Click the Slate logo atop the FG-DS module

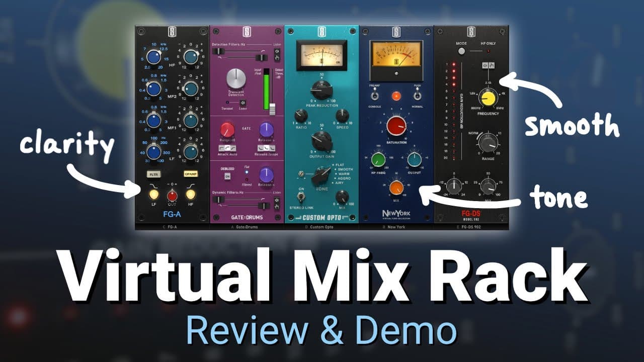point(471,32)
